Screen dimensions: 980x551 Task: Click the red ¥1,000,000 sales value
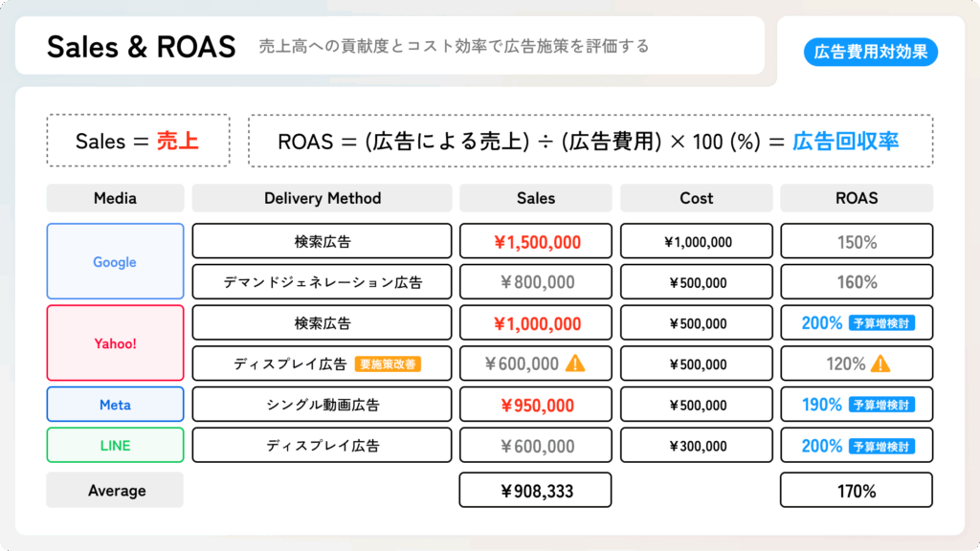click(x=537, y=323)
